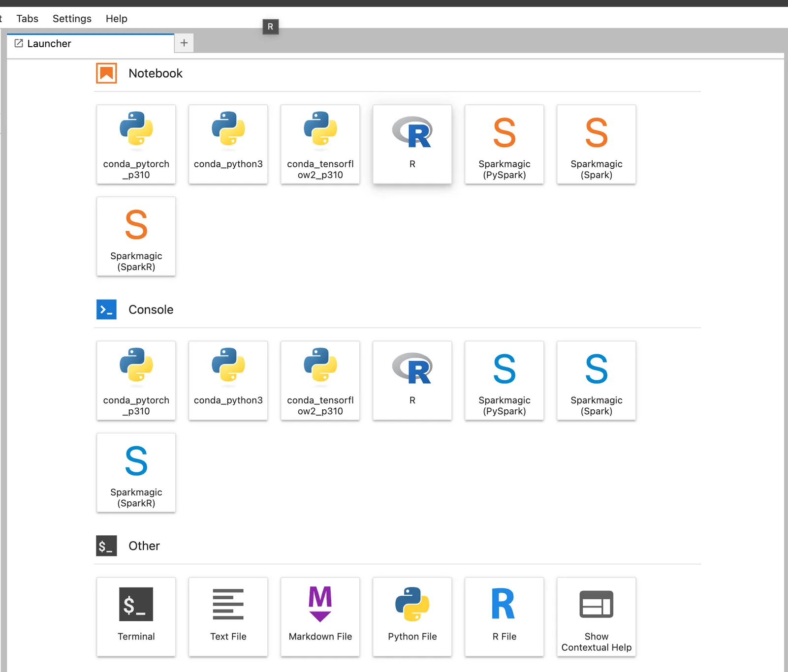Select the Launcher tab
This screenshot has height=672, width=788.
tap(91, 43)
